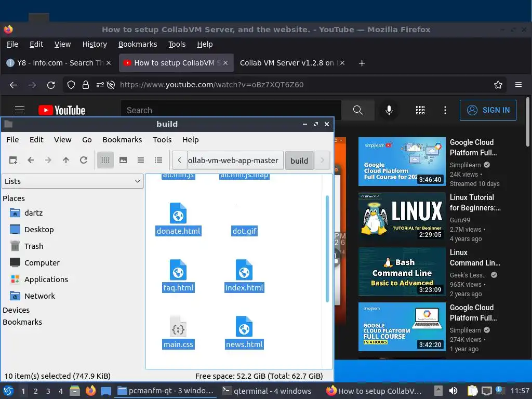This screenshot has width=532, height=399.
Task: Open the file manager File menu
Action: tap(12, 140)
